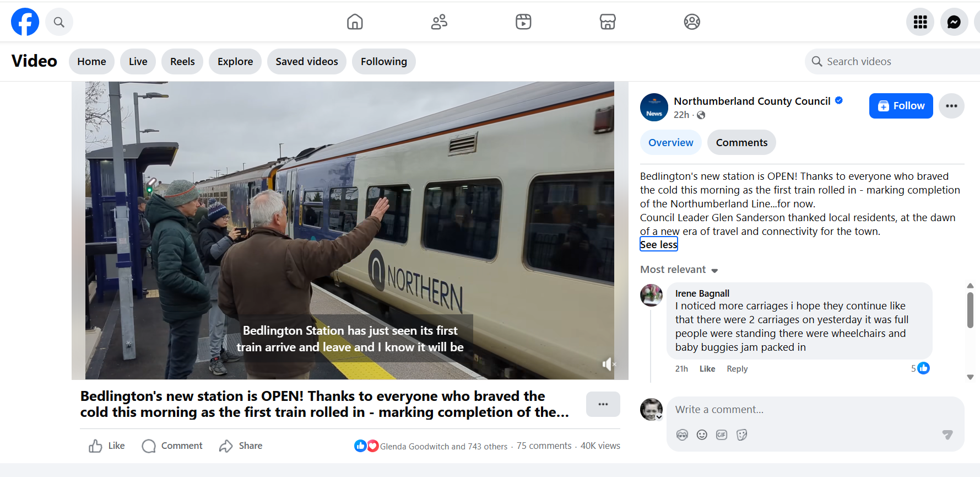Insert an emoji using the smiley icon
980x477 pixels.
point(702,435)
